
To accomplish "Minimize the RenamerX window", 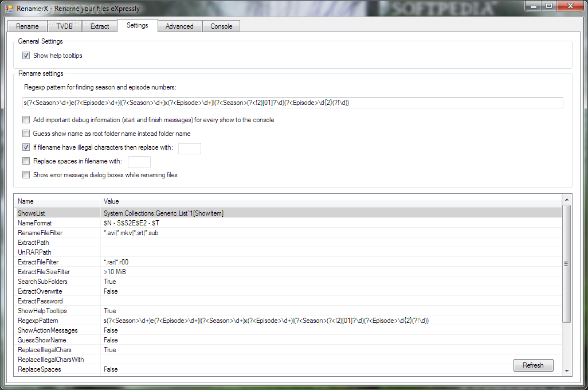I will click(x=533, y=6).
